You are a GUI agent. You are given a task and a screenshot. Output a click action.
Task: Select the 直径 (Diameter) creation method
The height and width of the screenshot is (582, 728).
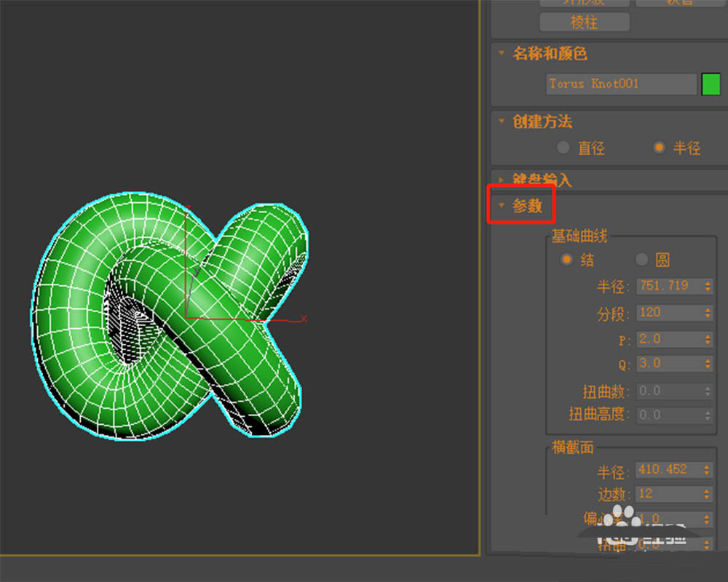click(x=563, y=148)
